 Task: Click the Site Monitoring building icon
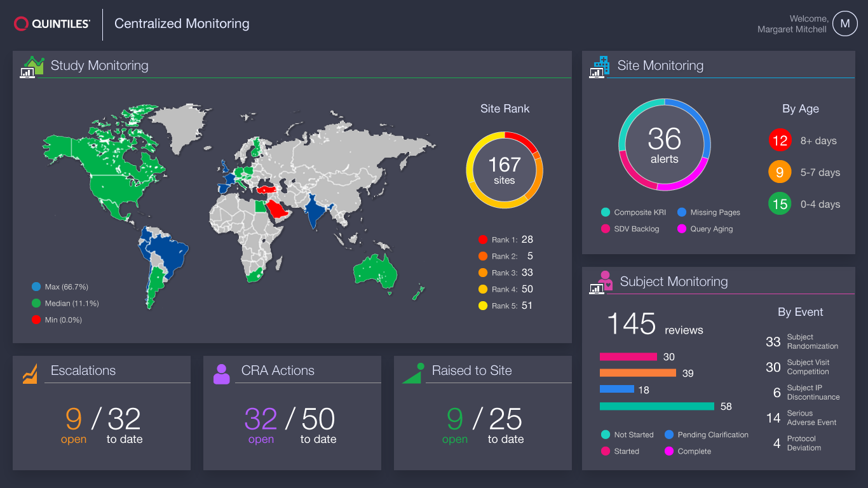pos(599,67)
